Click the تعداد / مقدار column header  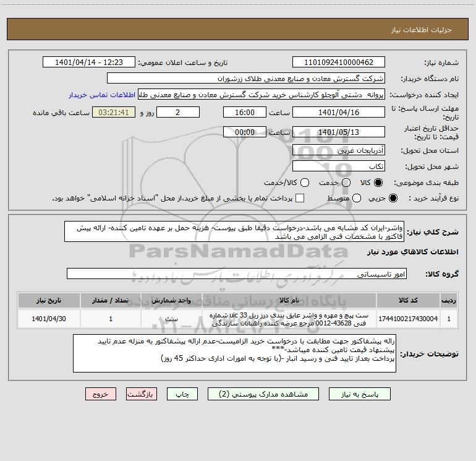[111, 300]
